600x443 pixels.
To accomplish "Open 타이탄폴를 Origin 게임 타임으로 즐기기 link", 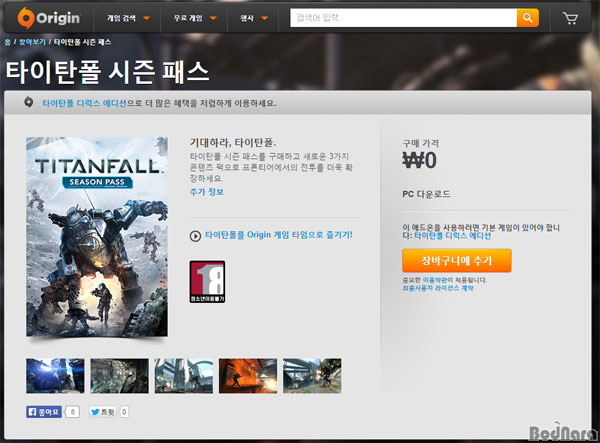I will pyautogui.click(x=279, y=235).
